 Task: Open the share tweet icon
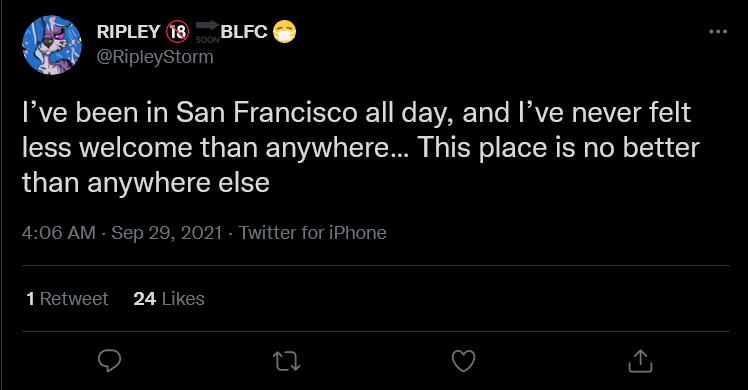pyautogui.click(x=640, y=361)
